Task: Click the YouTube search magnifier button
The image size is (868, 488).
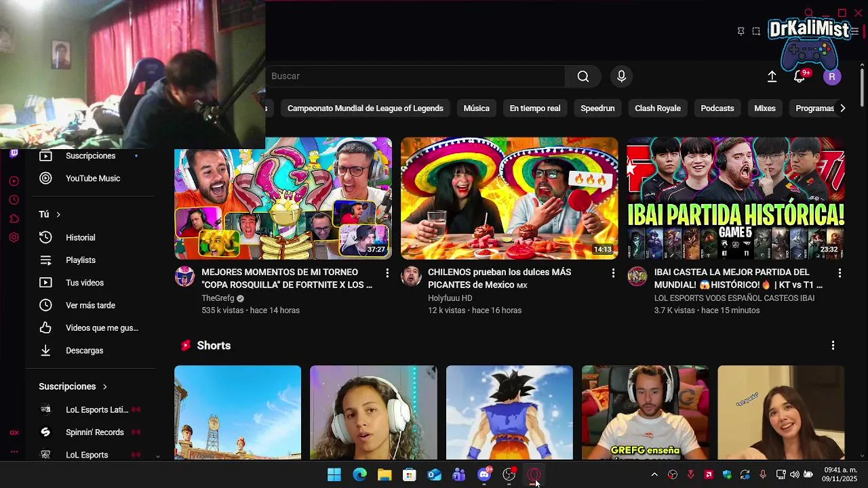Action: [583, 76]
